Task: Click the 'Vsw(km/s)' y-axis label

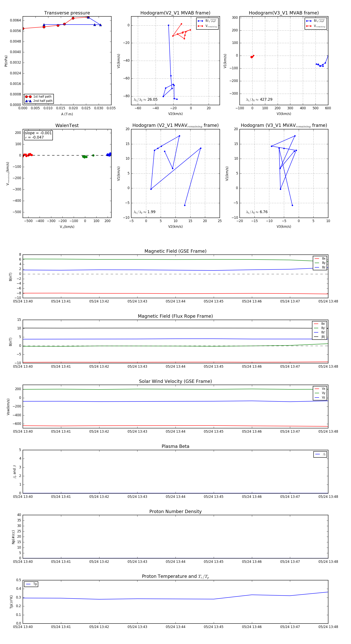Action: [8, 407]
